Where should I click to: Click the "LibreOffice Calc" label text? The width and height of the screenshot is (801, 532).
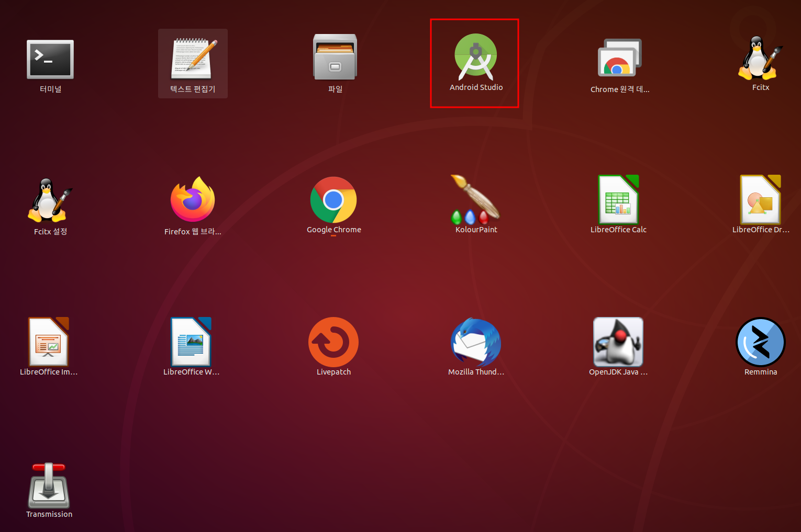click(x=618, y=230)
